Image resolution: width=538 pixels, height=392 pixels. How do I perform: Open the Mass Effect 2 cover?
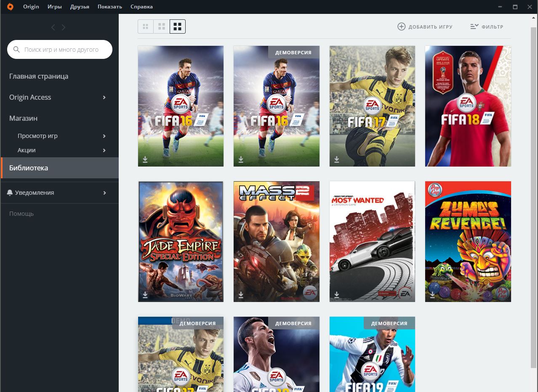point(277,241)
